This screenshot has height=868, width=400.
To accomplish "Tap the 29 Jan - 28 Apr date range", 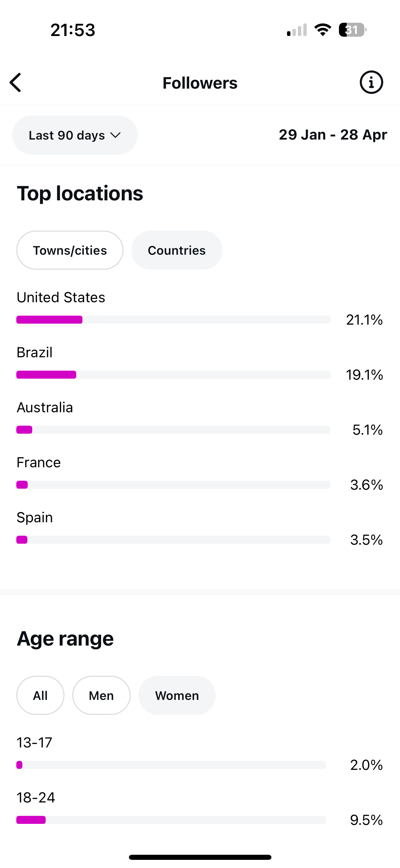I will coord(333,135).
